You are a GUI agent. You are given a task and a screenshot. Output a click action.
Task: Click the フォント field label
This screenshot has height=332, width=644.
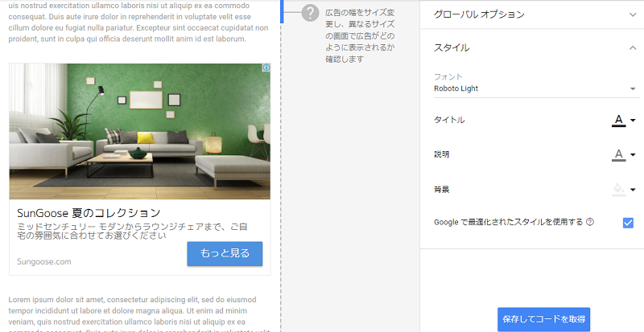pos(448,76)
